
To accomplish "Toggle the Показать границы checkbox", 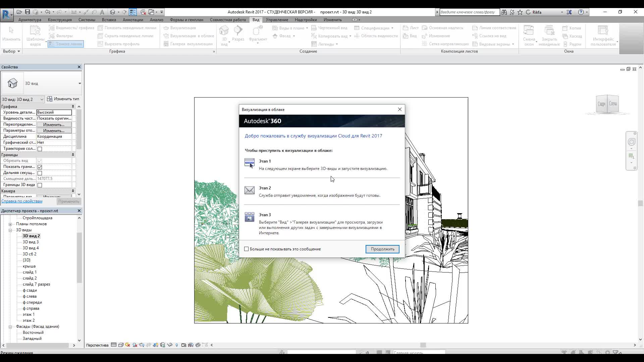I will tap(40, 167).
